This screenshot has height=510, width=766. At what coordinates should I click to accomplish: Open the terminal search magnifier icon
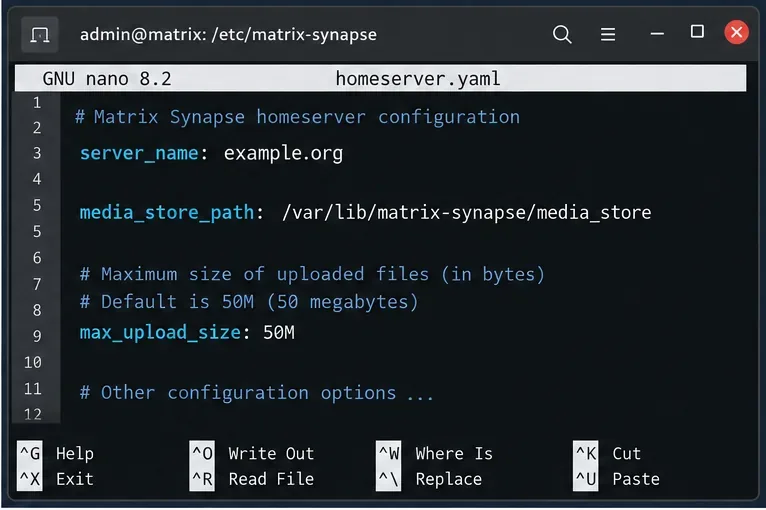pyautogui.click(x=562, y=34)
